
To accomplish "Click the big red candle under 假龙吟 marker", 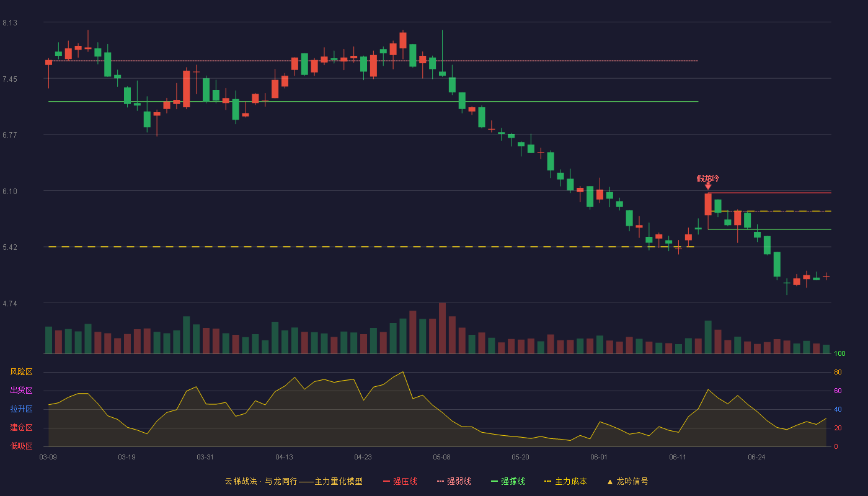I will (708, 204).
